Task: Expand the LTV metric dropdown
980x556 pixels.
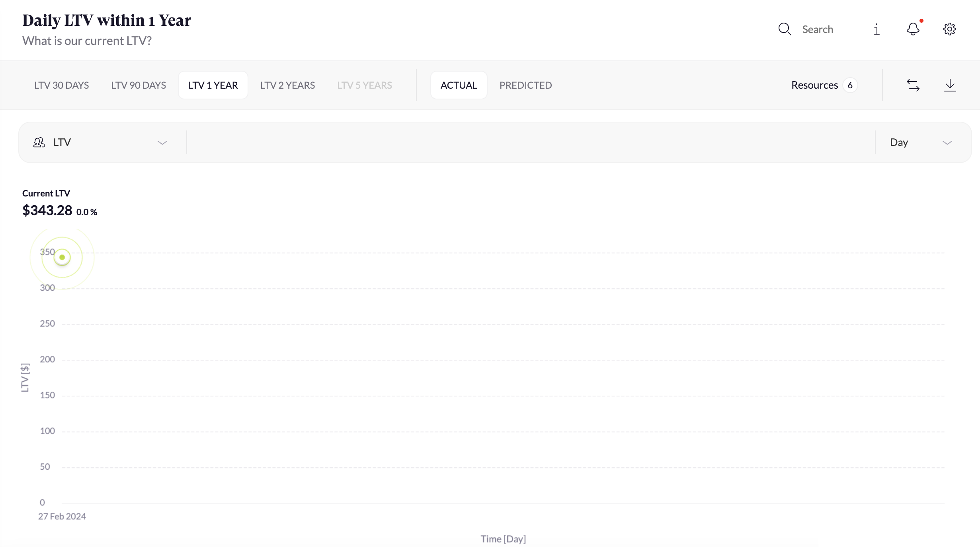Action: pyautogui.click(x=162, y=142)
